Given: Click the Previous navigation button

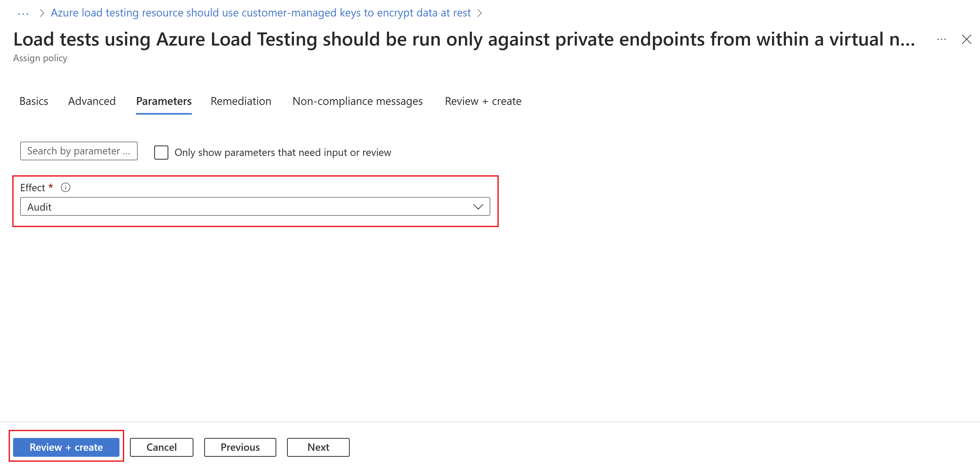Looking at the screenshot, I should pos(240,447).
